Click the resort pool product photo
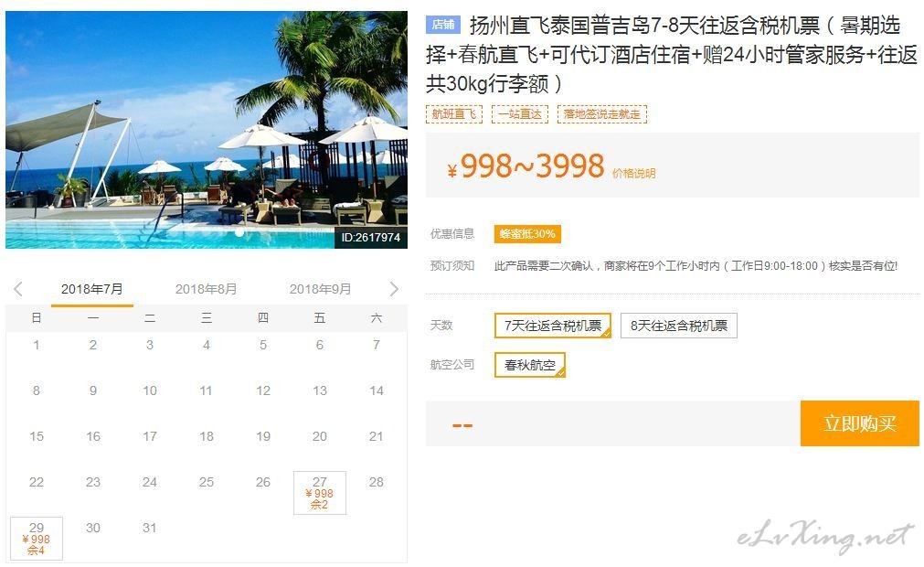This screenshot has height=567, width=924. (207, 130)
